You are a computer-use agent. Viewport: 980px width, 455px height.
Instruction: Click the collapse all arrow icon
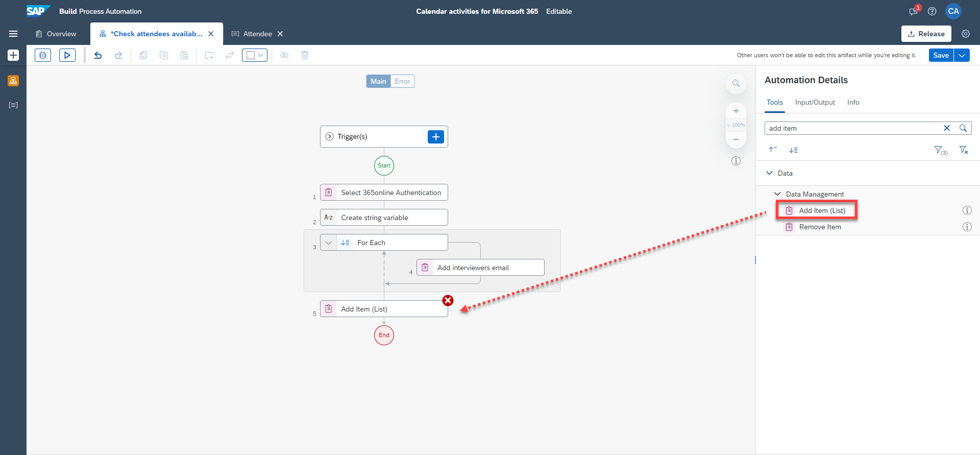point(773,150)
